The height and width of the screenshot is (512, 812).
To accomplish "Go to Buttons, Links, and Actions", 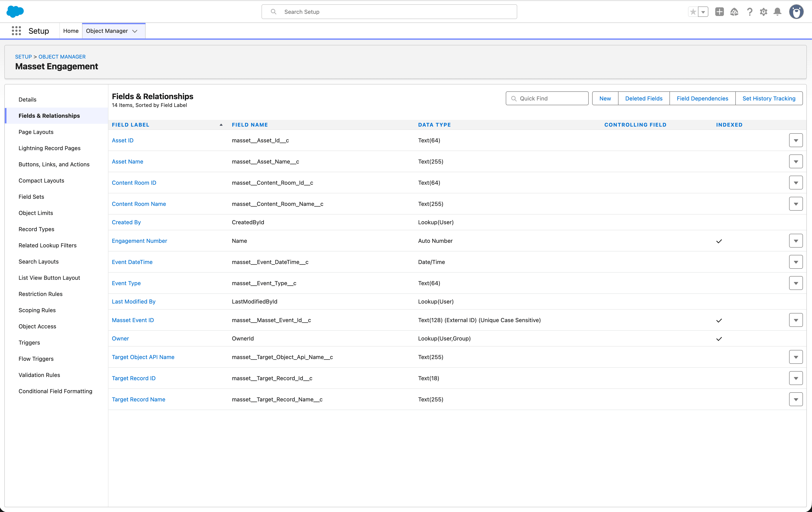I will 54,164.
